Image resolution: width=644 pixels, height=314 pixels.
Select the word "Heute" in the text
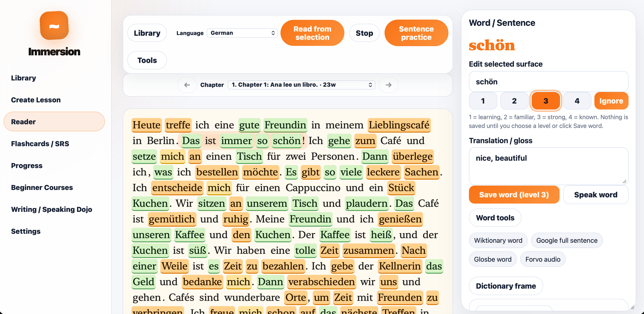click(146, 125)
